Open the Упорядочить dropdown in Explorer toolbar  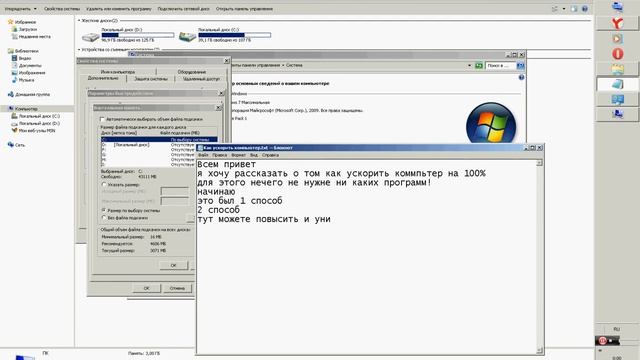pyautogui.click(x=20, y=9)
